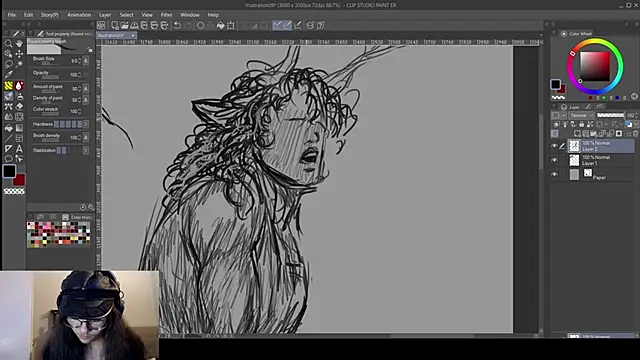
Task: Pick the dark red sub color swatch
Action: (20, 180)
